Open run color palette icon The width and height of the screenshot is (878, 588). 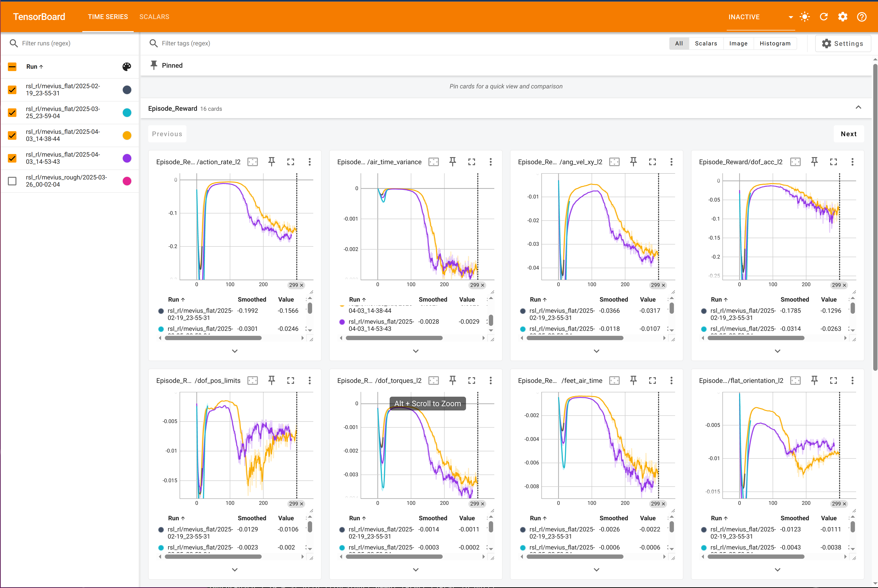pyautogui.click(x=127, y=67)
